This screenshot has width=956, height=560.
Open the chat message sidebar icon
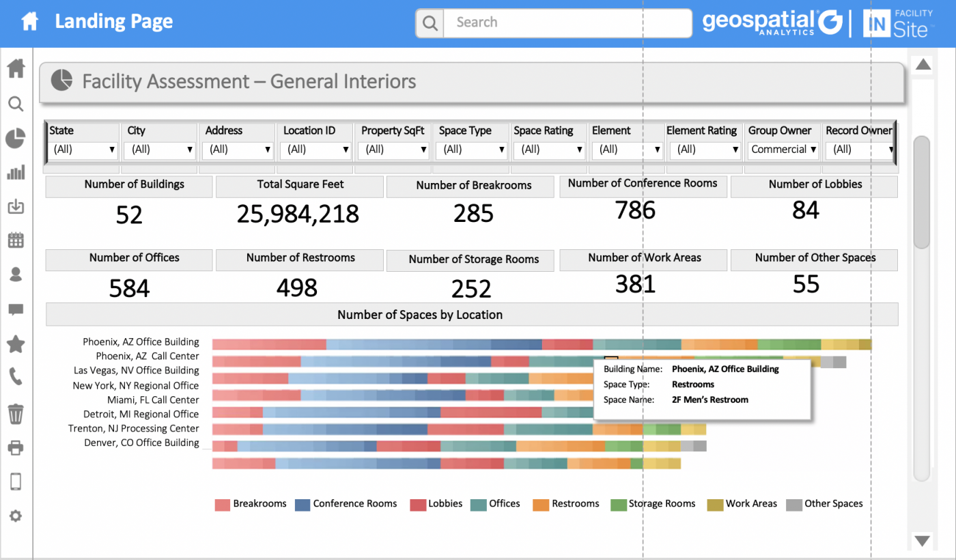click(x=16, y=310)
